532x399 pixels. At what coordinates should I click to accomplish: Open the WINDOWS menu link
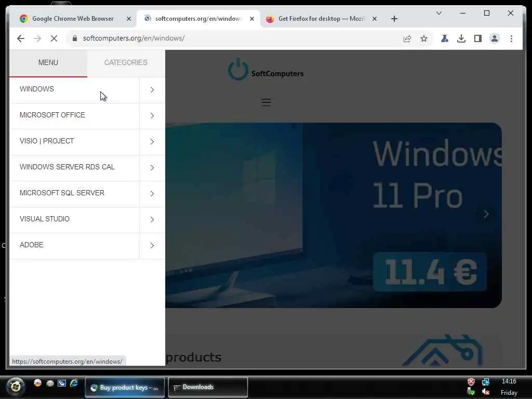pyautogui.click(x=74, y=89)
